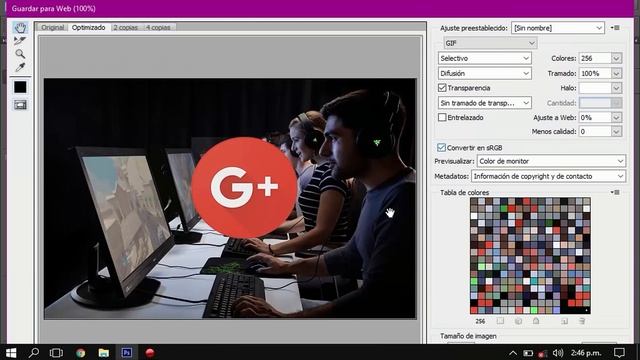640x360 pixels.
Task: Open File Explorer from the taskbar
Action: (x=104, y=353)
